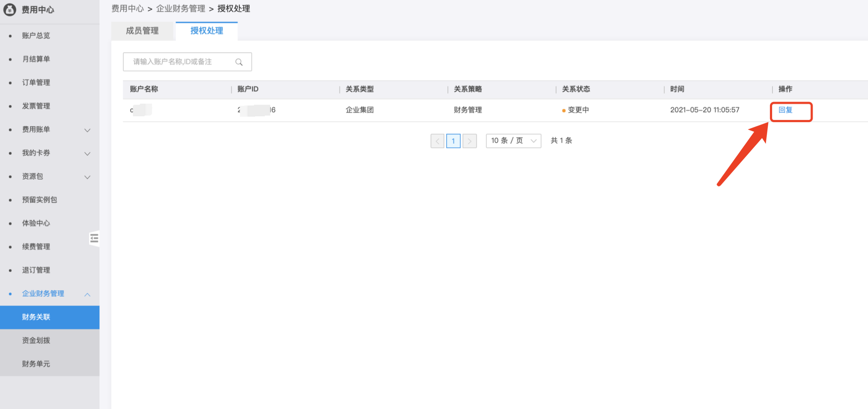Click the search magnifier icon
The image size is (868, 409).
point(239,62)
